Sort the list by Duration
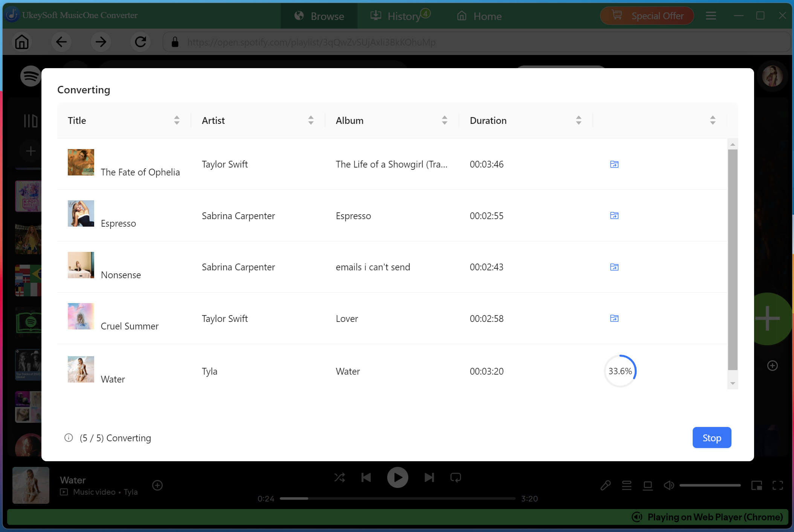794x532 pixels. point(579,120)
